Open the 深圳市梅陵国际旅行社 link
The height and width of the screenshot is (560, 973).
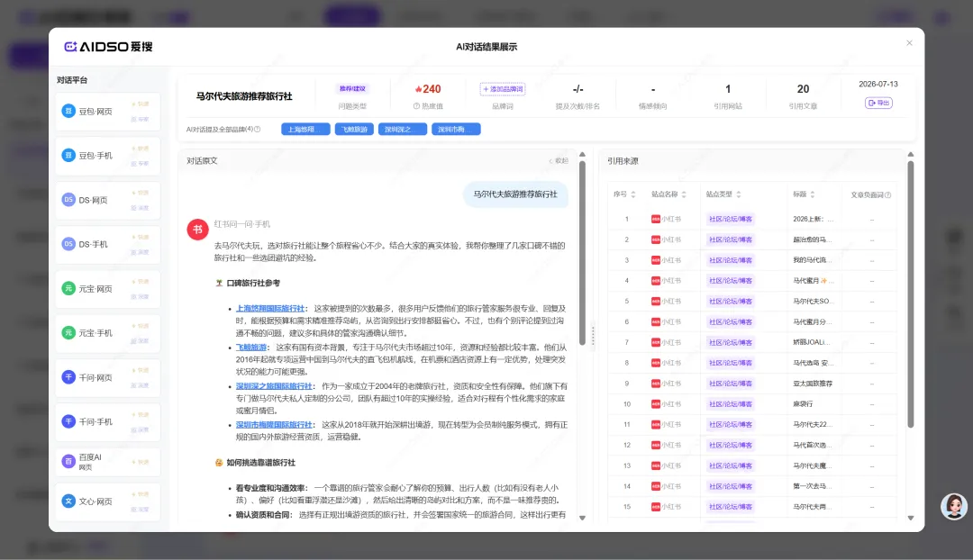pyautogui.click(x=274, y=425)
